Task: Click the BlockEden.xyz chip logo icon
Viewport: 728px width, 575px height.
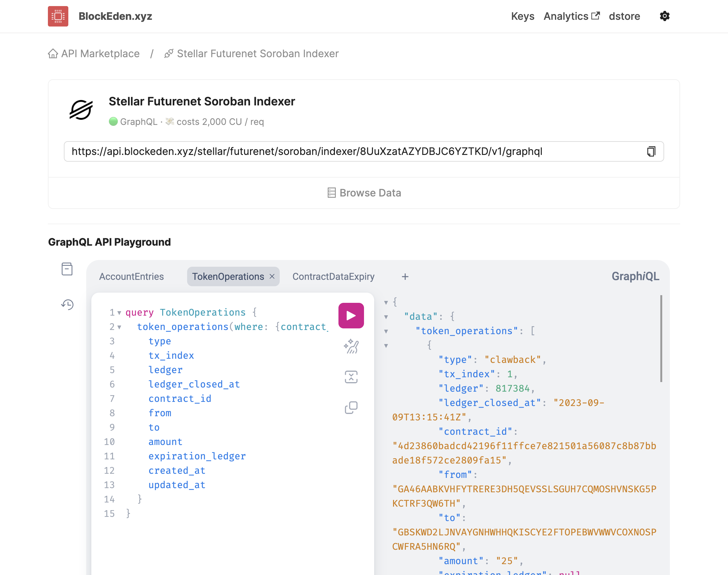Action: 58,16
